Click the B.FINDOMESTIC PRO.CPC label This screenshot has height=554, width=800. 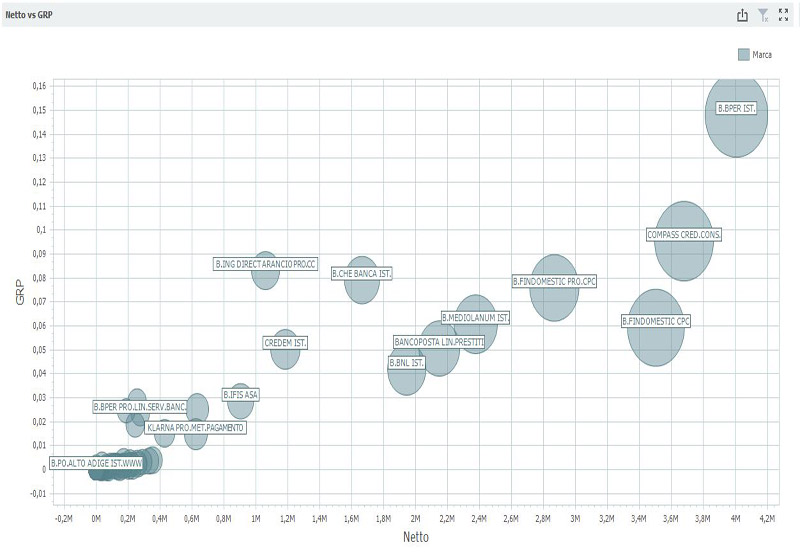[555, 282]
